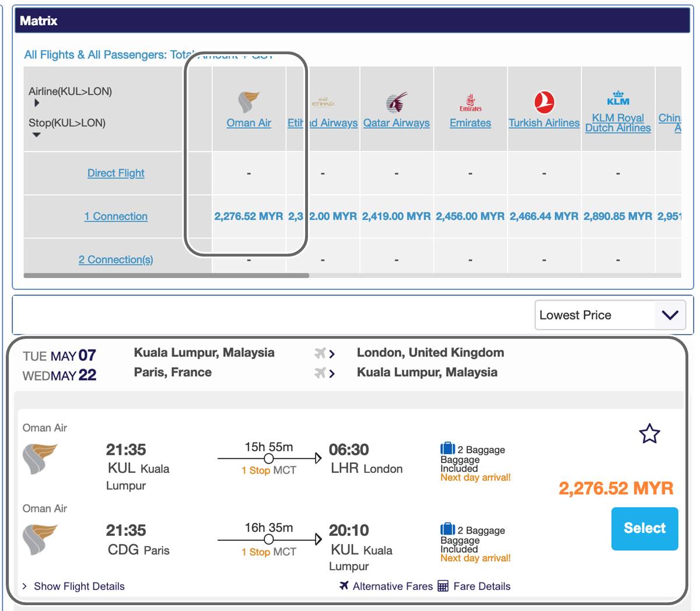Viewport: 700px width, 611px height.
Task: Click the Etihad logo in the matrix header
Action: click(323, 103)
